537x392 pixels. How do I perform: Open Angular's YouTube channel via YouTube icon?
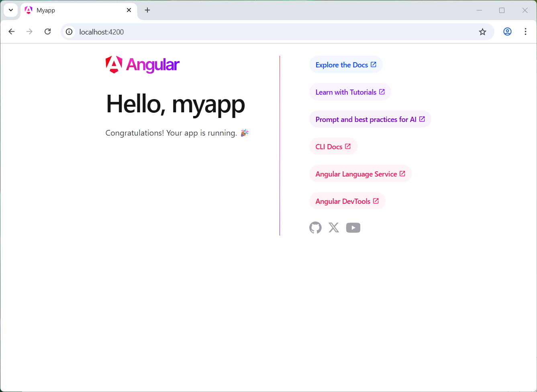click(353, 227)
